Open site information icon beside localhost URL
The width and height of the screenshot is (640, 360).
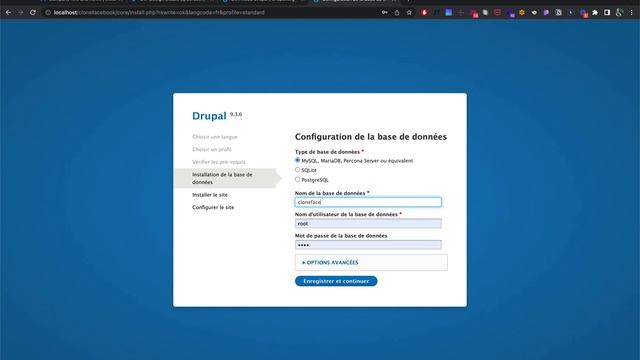point(48,13)
